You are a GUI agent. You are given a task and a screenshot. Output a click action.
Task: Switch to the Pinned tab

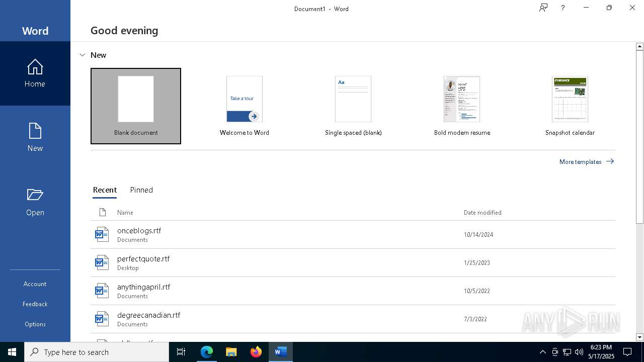click(141, 190)
